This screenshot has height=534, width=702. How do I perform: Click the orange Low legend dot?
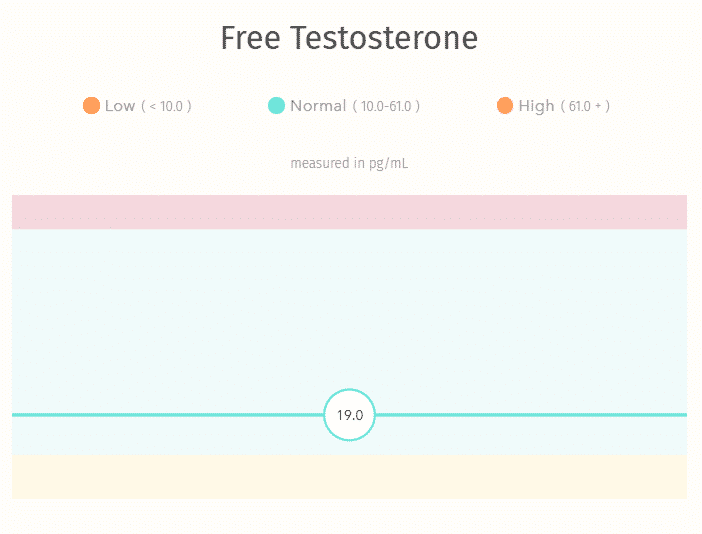click(x=91, y=106)
